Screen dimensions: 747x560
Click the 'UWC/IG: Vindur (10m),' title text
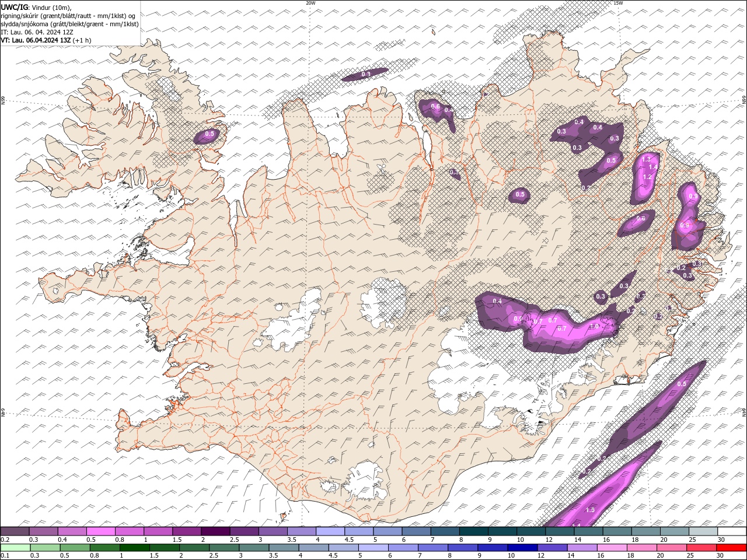(x=36, y=6)
